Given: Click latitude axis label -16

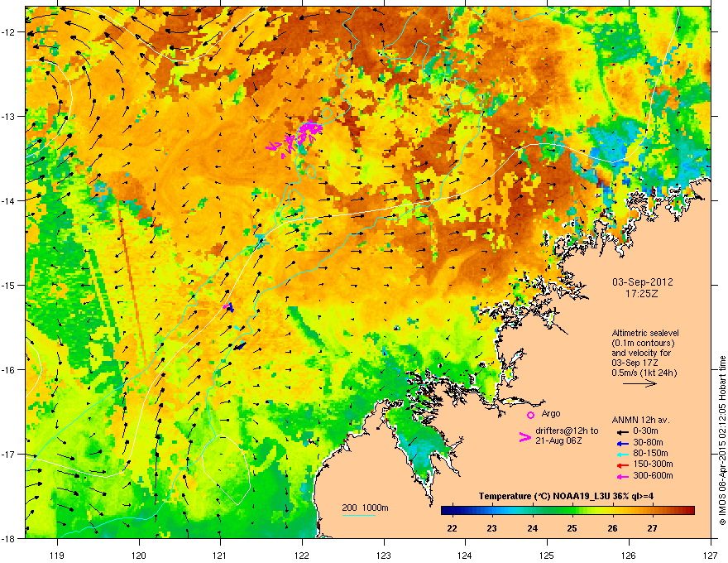Looking at the screenshot, I should [9, 369].
